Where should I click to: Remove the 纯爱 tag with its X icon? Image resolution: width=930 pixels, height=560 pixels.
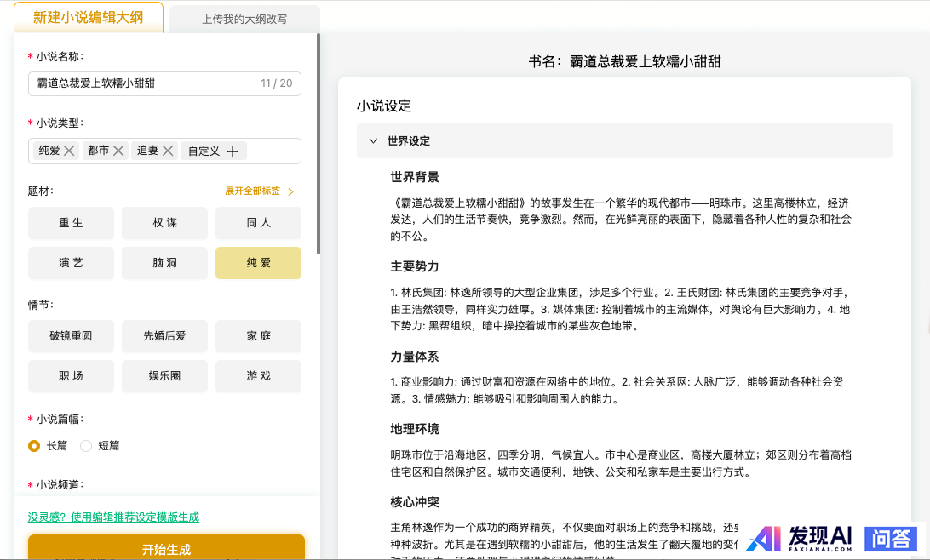click(x=70, y=151)
